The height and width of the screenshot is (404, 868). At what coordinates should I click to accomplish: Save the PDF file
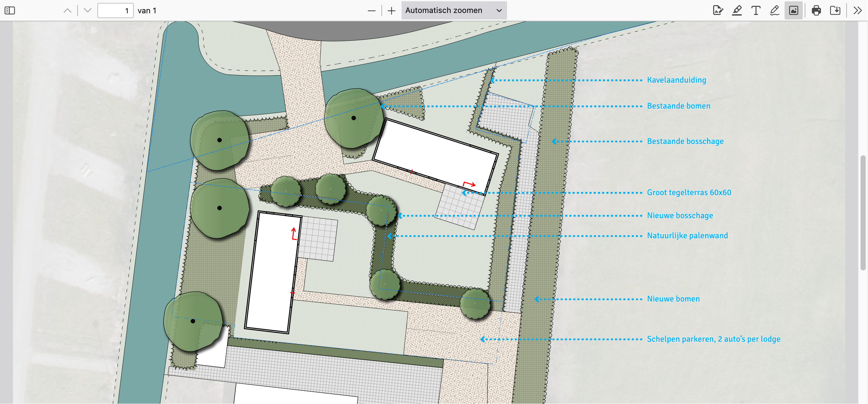click(x=835, y=10)
